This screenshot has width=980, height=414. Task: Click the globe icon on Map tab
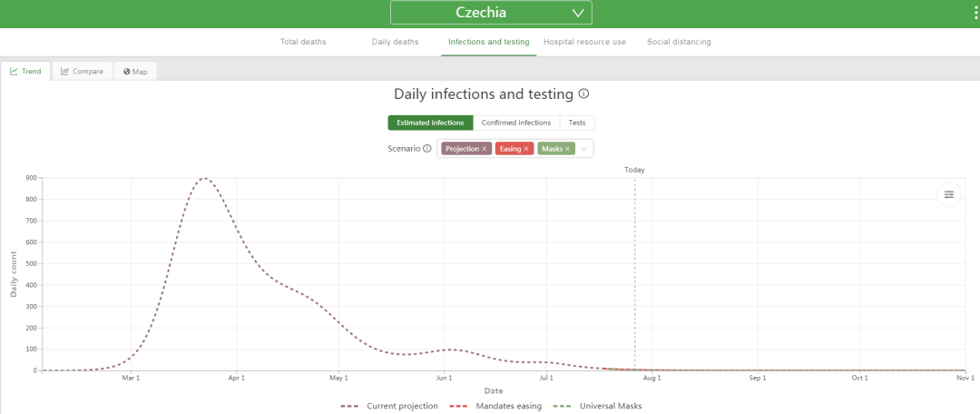(127, 72)
